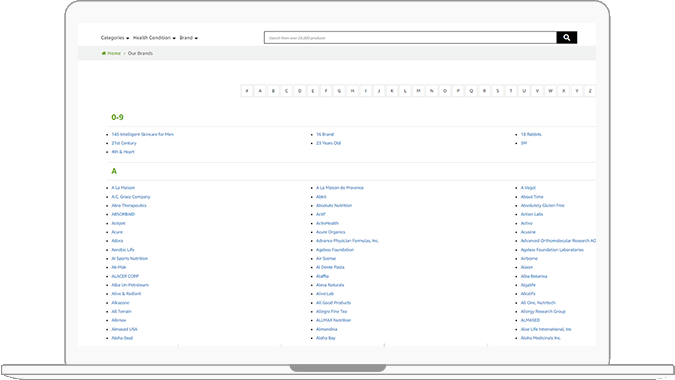This screenshot has width=675, height=380.
Task: Jump to brands starting with #
Action: pos(247,91)
